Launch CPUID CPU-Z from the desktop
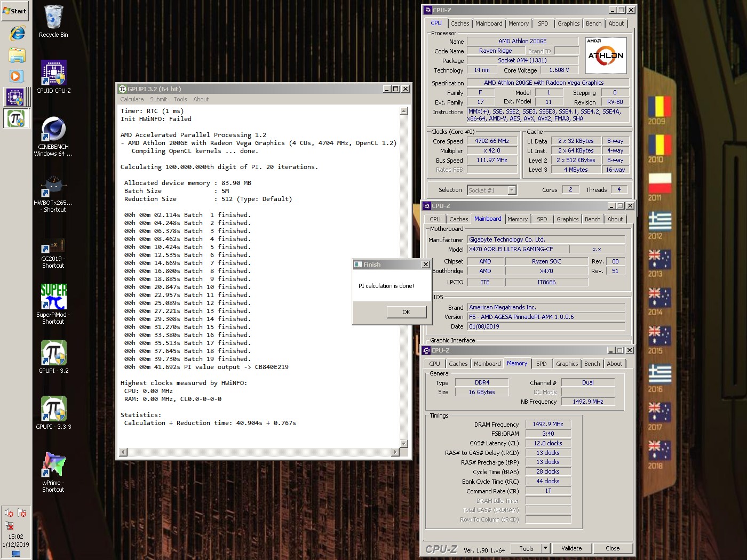 point(53,77)
